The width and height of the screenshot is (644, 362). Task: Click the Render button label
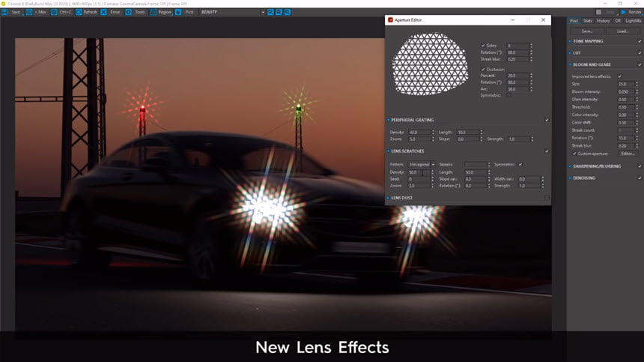634,12
